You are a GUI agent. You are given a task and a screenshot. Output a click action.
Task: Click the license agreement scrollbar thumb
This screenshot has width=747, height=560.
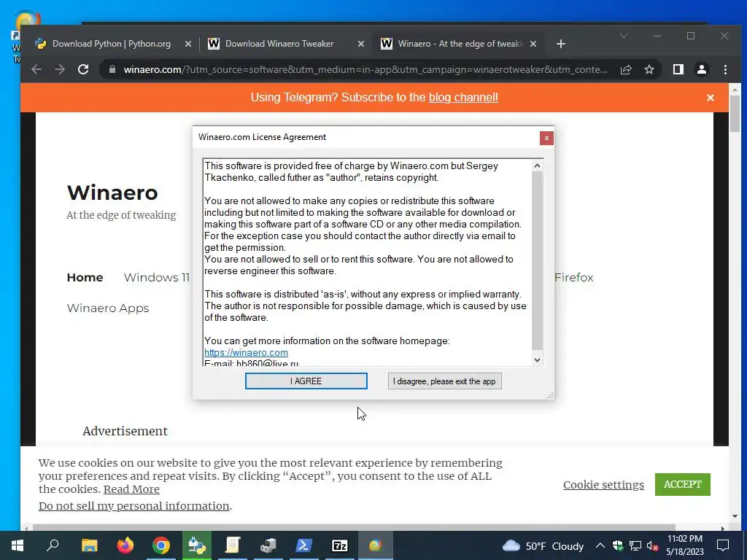[538, 260]
